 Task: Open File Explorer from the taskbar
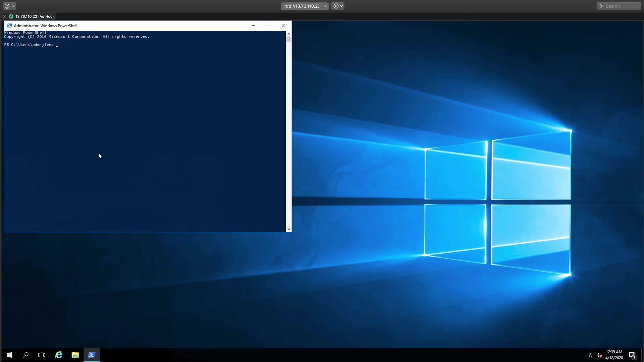(75, 355)
